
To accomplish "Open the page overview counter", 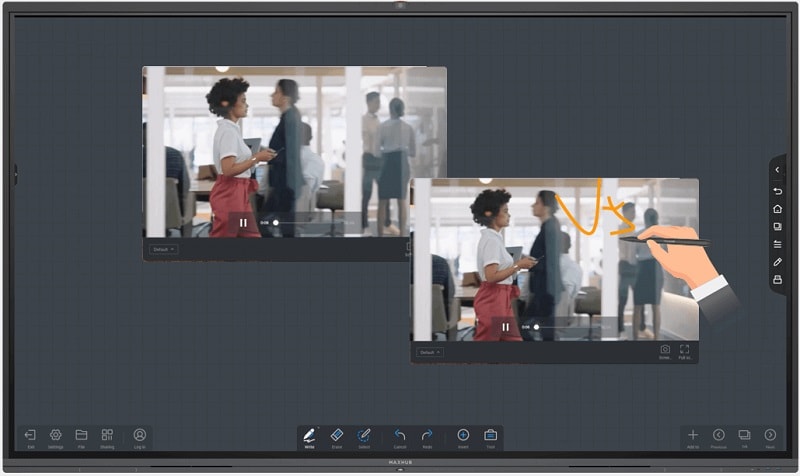I will coord(744,435).
